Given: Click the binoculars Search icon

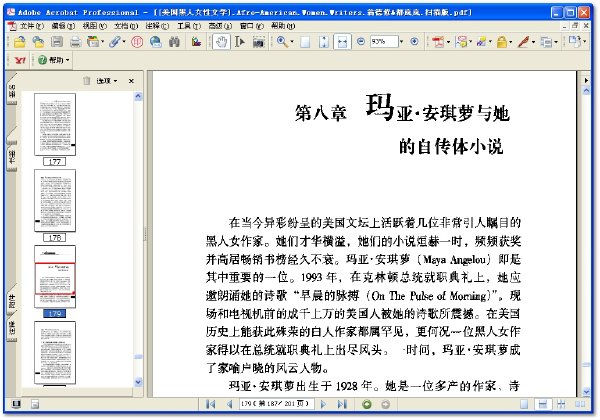Looking at the screenshot, I should pos(173,43).
